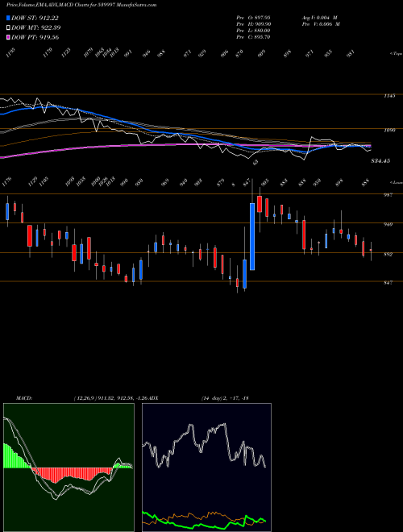Click the 'Pre H: 909.90' value
Screen dimensions: 403x532
click(253, 24)
